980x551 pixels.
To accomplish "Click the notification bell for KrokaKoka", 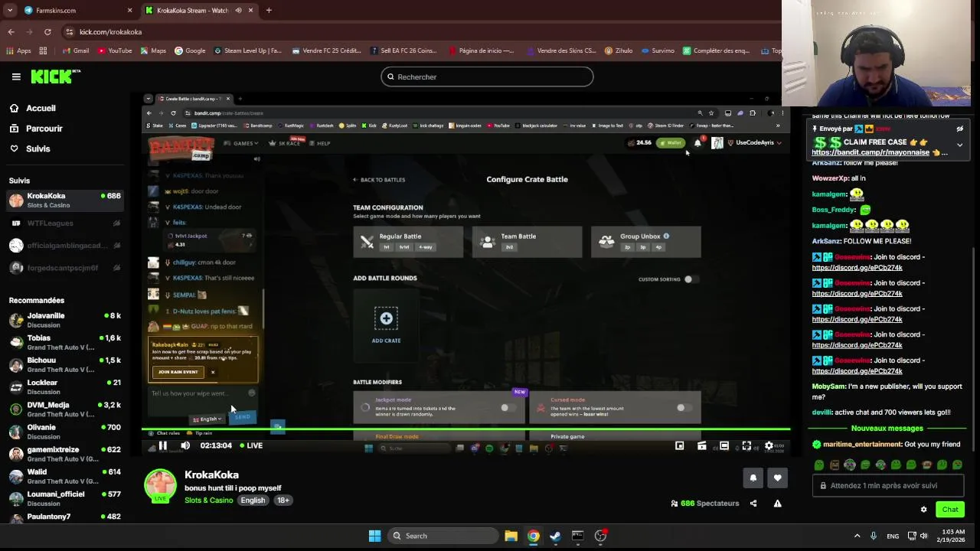I will pos(753,478).
